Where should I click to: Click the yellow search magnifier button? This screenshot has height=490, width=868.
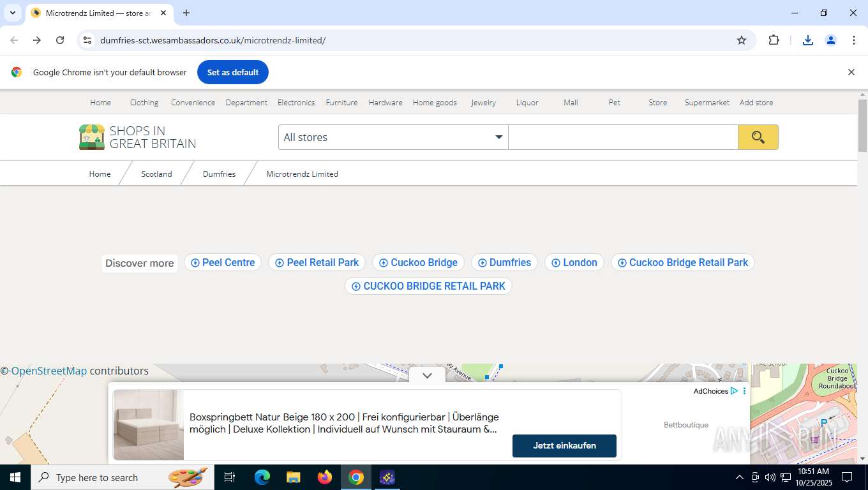pyautogui.click(x=758, y=137)
